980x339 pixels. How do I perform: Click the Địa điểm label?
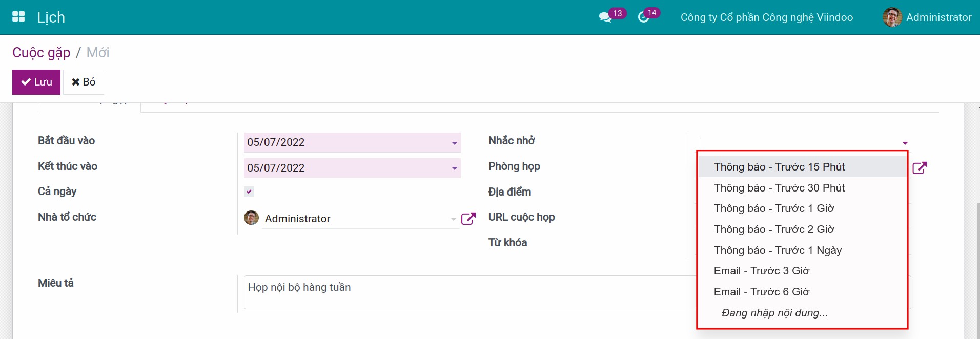pyautogui.click(x=509, y=192)
